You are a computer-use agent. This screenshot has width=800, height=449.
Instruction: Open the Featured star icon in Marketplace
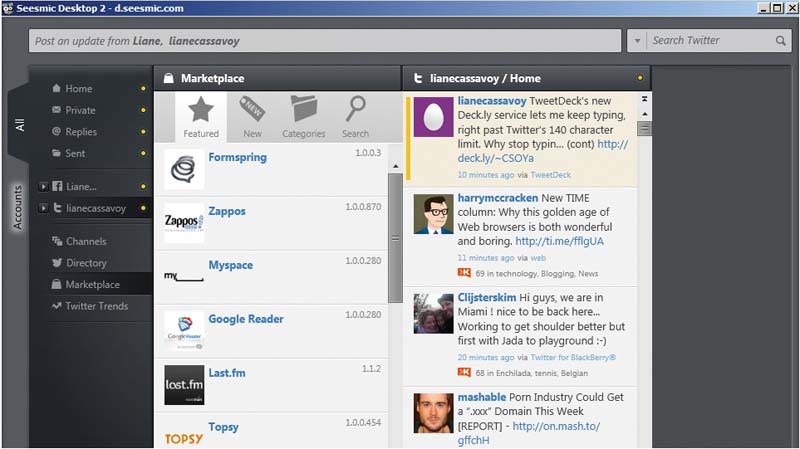(x=201, y=109)
